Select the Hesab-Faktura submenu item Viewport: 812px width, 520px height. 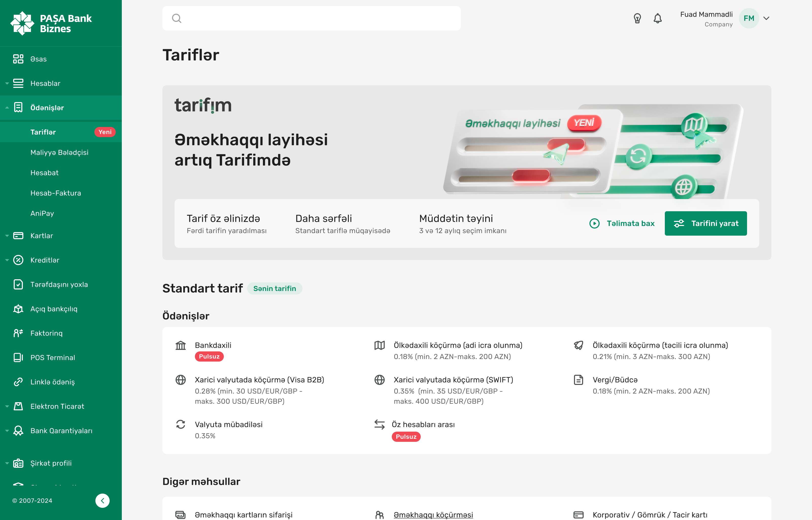coord(55,193)
